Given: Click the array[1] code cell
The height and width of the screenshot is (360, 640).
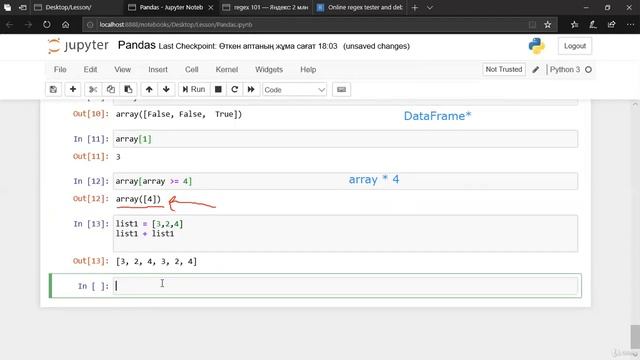Looking at the screenshot, I should click(345, 139).
